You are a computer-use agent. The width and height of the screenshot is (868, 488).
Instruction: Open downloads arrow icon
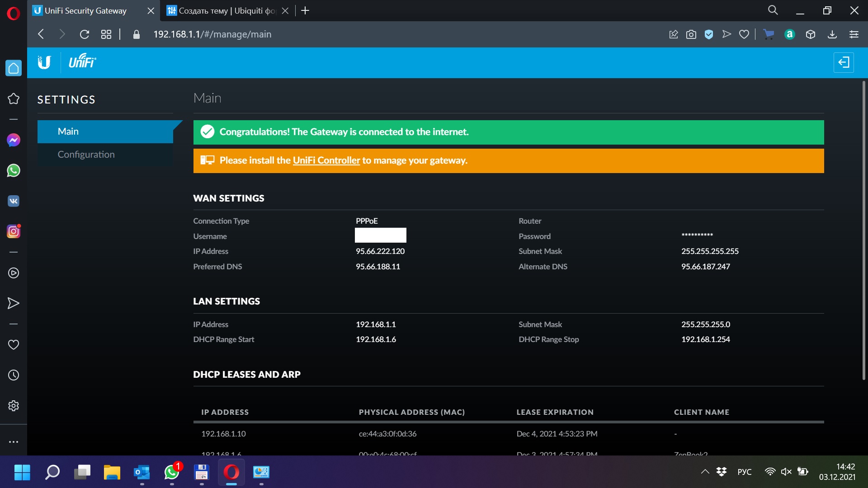832,34
